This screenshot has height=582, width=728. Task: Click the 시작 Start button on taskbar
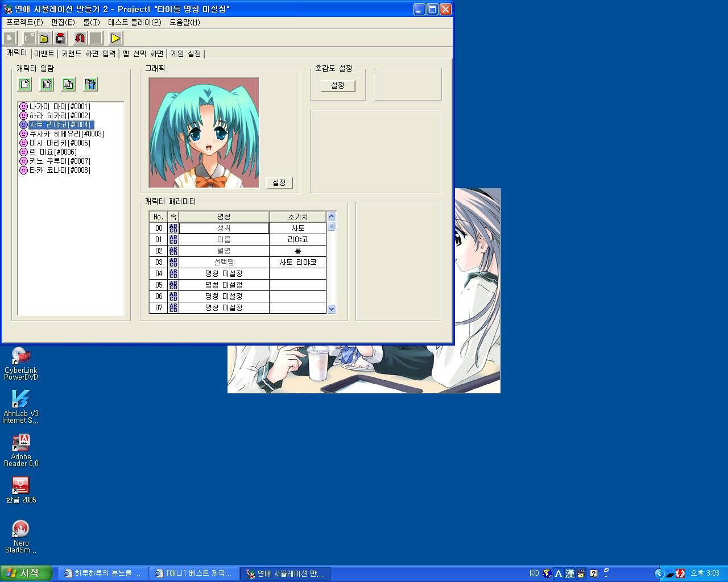(x=26, y=573)
